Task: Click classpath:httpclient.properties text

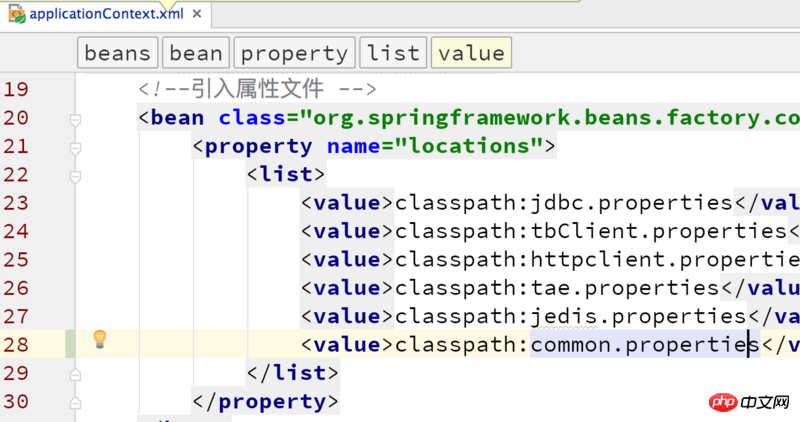Action: (x=597, y=260)
